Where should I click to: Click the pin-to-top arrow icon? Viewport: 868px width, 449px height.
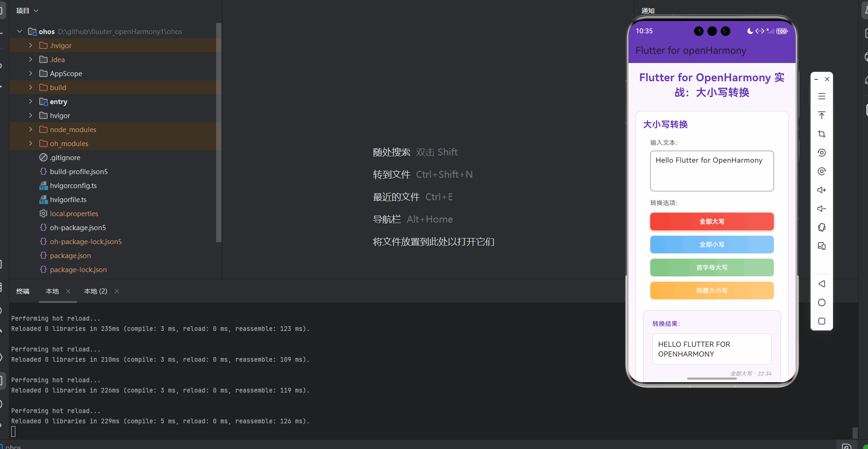coord(822,115)
